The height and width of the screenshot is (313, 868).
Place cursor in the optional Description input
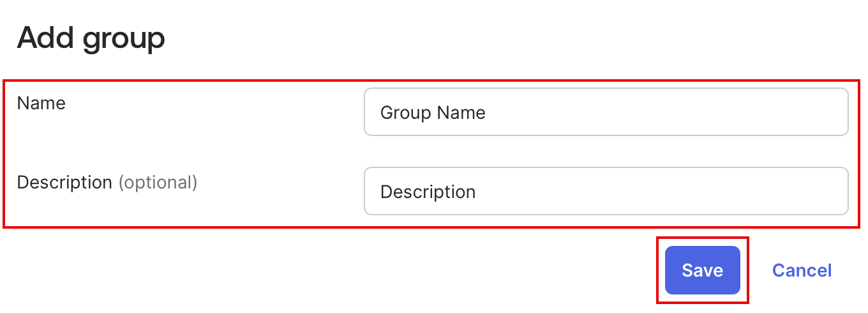[606, 192]
